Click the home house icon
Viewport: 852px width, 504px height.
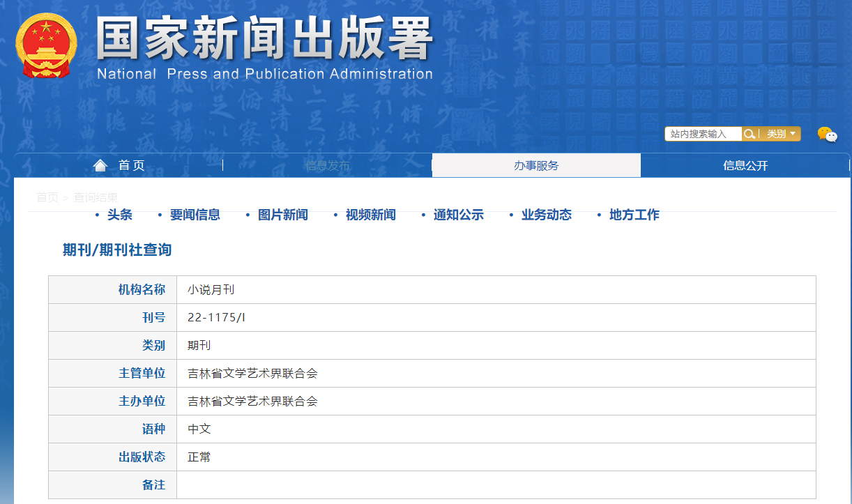coord(101,165)
